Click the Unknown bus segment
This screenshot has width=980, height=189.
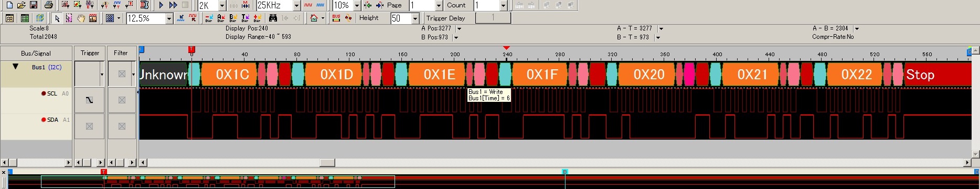tap(163, 75)
